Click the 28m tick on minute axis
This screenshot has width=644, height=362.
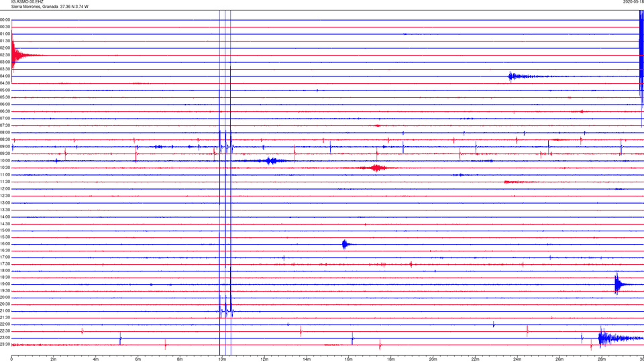coord(602,359)
